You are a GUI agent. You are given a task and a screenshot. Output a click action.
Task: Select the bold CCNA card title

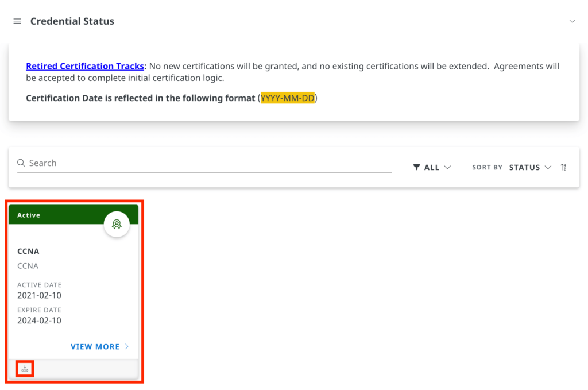point(28,251)
